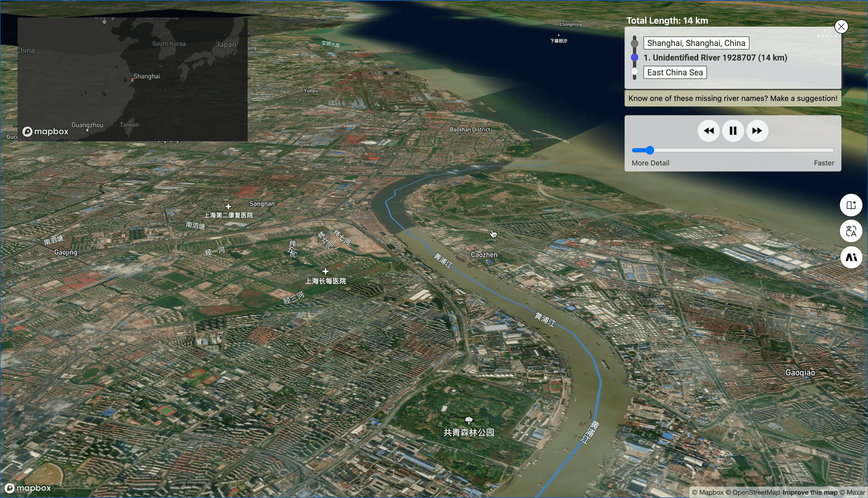Click the Gaojing place label
This screenshot has width=868, height=498.
[x=66, y=252]
